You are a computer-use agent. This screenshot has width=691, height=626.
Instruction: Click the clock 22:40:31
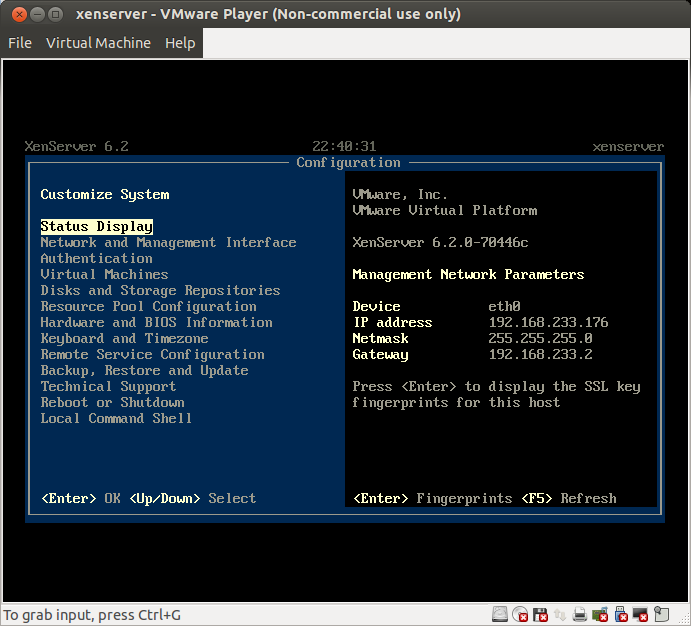point(344,146)
